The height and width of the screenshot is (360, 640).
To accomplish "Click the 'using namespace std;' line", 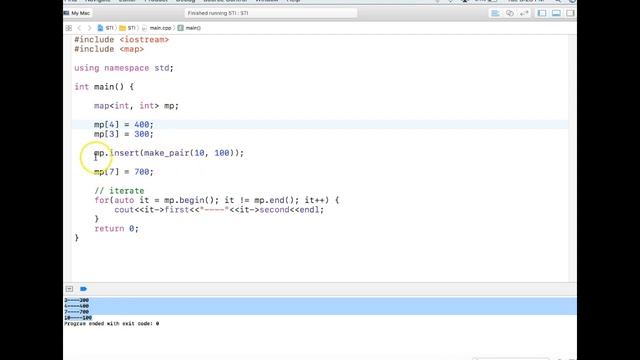I will 124,68.
